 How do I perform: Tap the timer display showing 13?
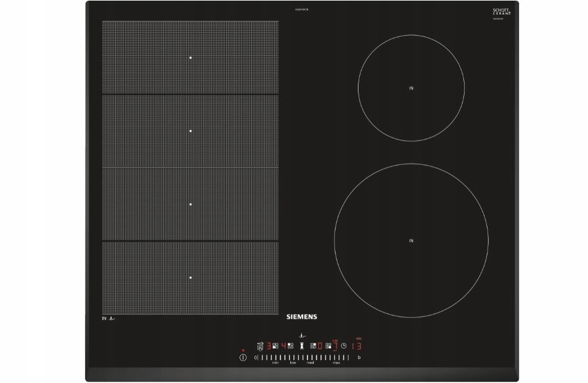[357, 346]
